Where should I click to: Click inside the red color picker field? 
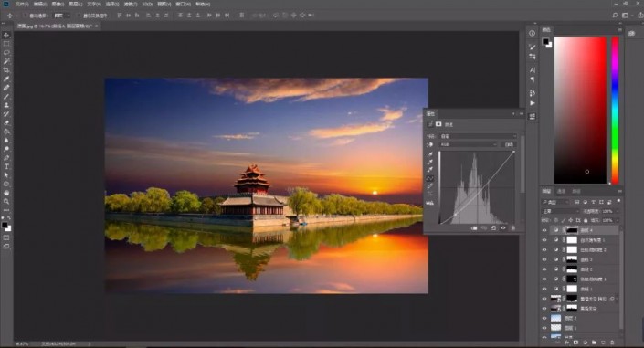(x=580, y=111)
